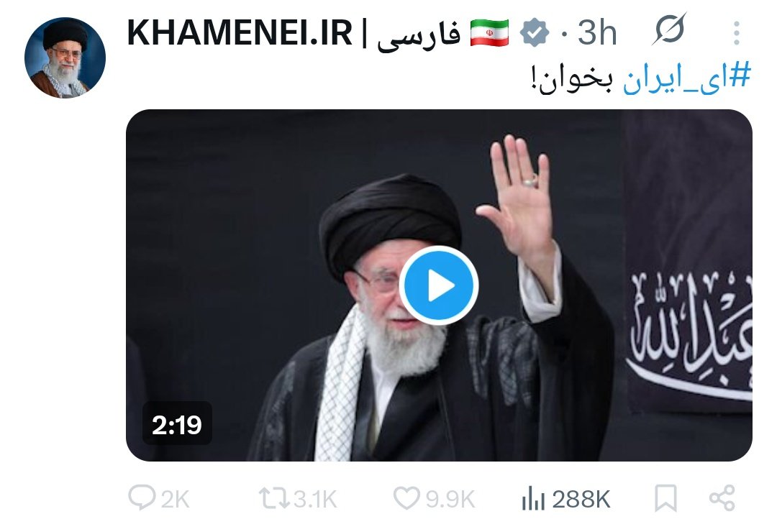Open the three-dot more options menu
The image size is (777, 532).
click(x=737, y=33)
